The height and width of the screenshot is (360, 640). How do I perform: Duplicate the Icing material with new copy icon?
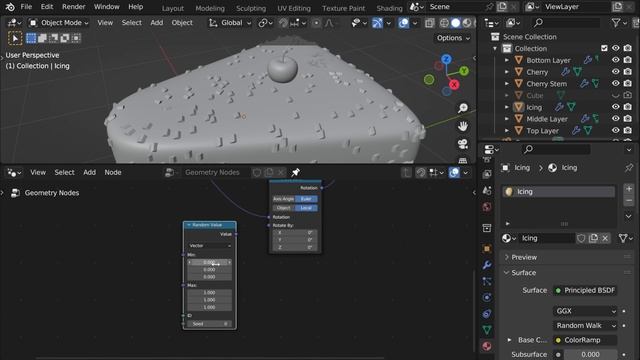pos(593,238)
